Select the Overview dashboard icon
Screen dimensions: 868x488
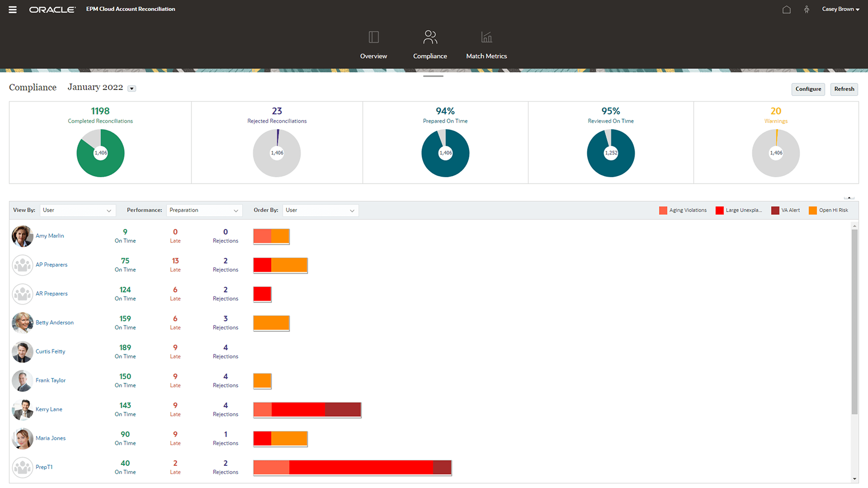click(x=373, y=43)
